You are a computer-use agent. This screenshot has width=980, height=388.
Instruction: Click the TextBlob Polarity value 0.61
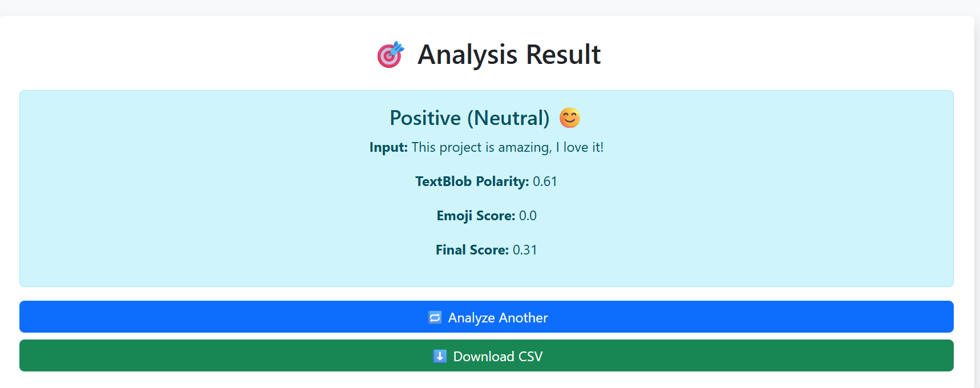pyautogui.click(x=545, y=181)
